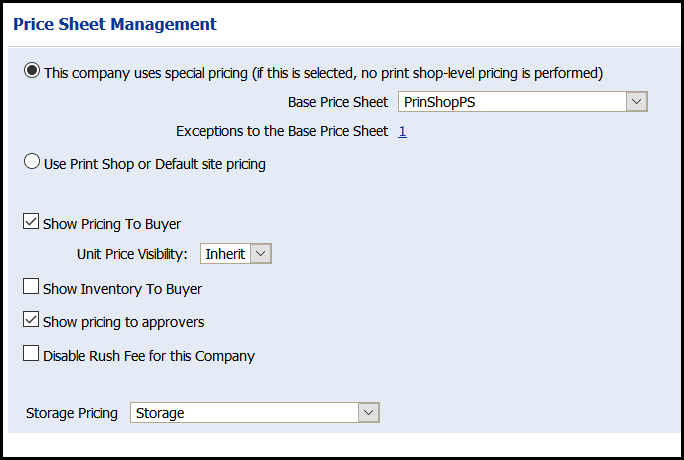
Task: Click the arrow beside the Inherit value
Action: pyautogui.click(x=261, y=254)
